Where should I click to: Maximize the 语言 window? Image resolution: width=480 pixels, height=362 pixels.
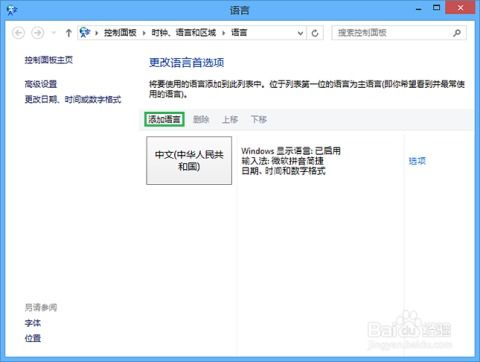[437, 8]
